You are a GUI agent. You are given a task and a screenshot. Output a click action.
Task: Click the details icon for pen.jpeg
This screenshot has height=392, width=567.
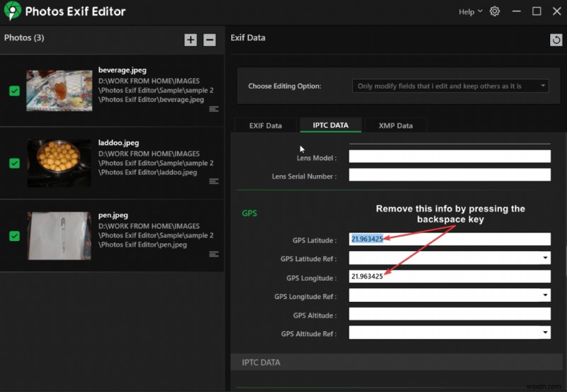click(x=214, y=254)
